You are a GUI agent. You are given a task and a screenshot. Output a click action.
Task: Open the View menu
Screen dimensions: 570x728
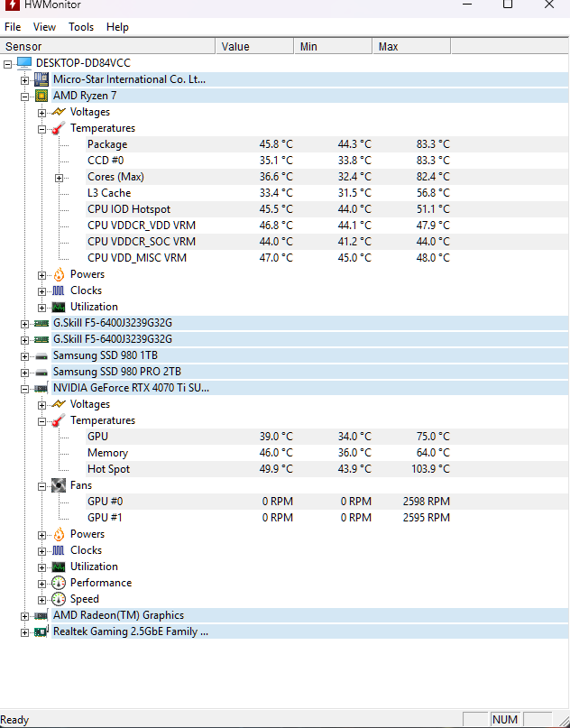44,27
